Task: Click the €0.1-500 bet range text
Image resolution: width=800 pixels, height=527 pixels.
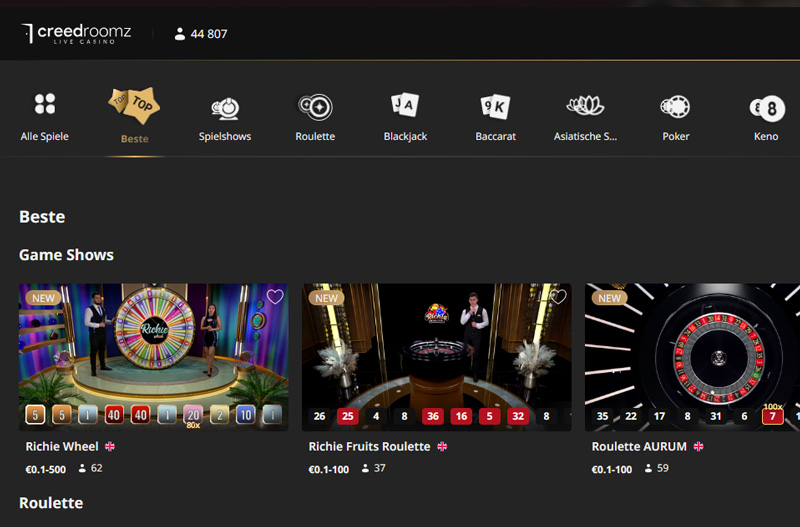Action: 46,469
